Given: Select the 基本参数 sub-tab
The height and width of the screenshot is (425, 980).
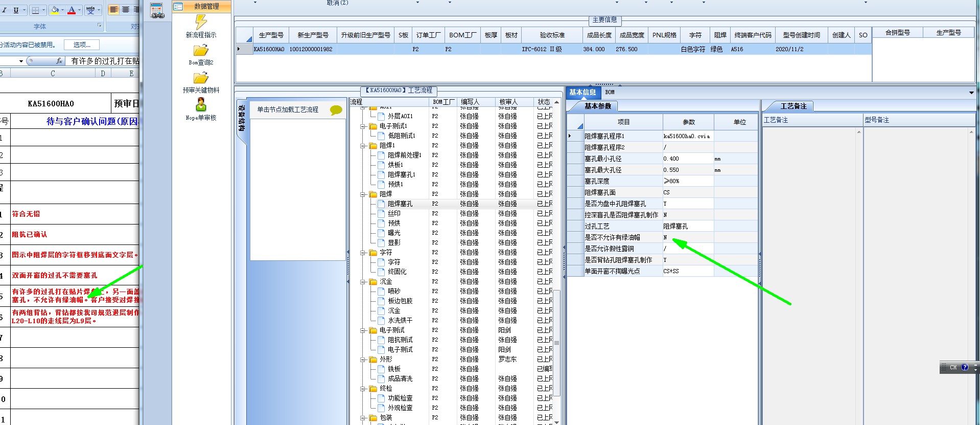Looking at the screenshot, I should click(597, 106).
